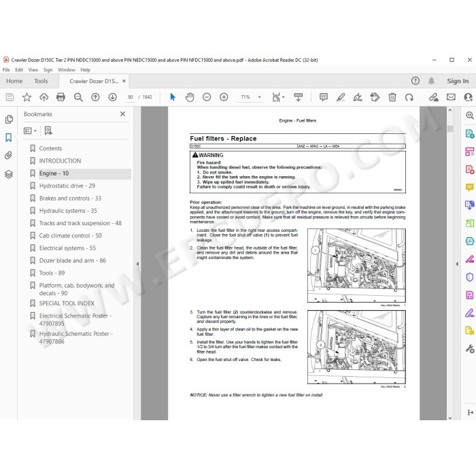Open File menu
The height and width of the screenshot is (476, 476).
[6, 69]
